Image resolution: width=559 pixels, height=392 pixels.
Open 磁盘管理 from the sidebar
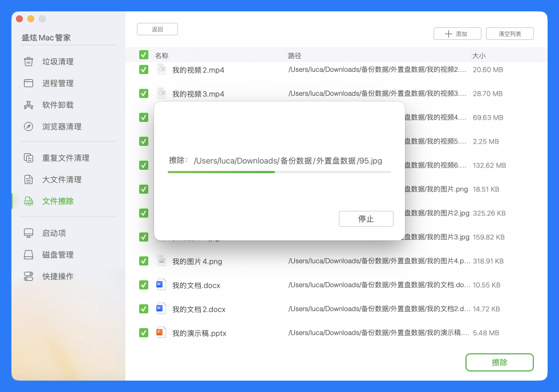(x=28, y=255)
